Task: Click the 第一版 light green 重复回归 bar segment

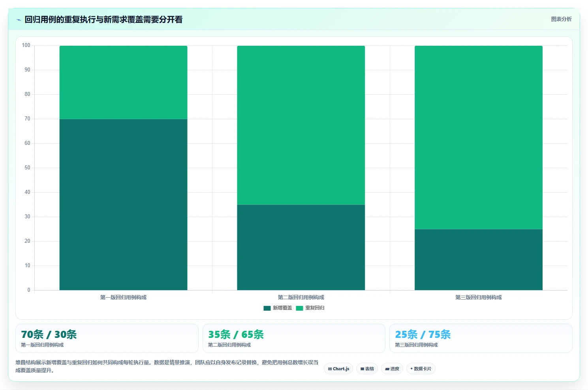Action: click(123, 82)
